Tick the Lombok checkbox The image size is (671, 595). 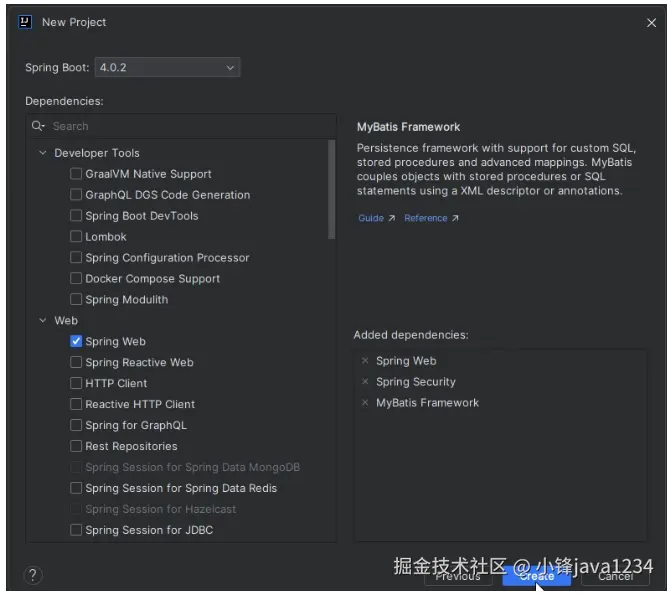pos(76,237)
